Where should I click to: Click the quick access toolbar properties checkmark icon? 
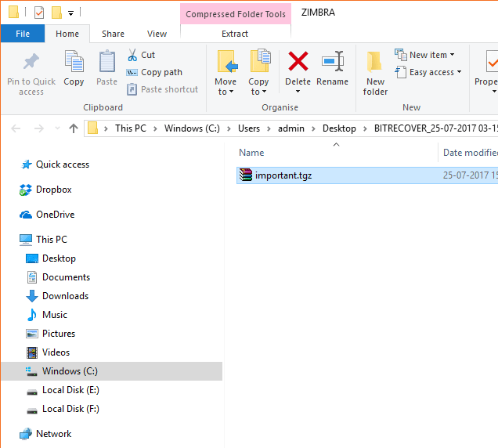click(39, 13)
